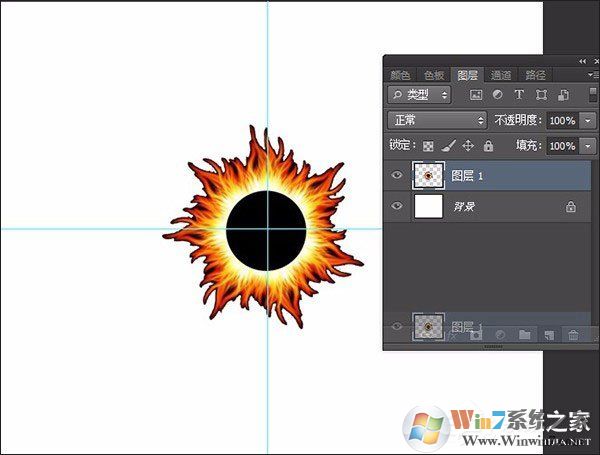Toggle the shape layer filter icon
The width and height of the screenshot is (600, 455).
click(541, 95)
